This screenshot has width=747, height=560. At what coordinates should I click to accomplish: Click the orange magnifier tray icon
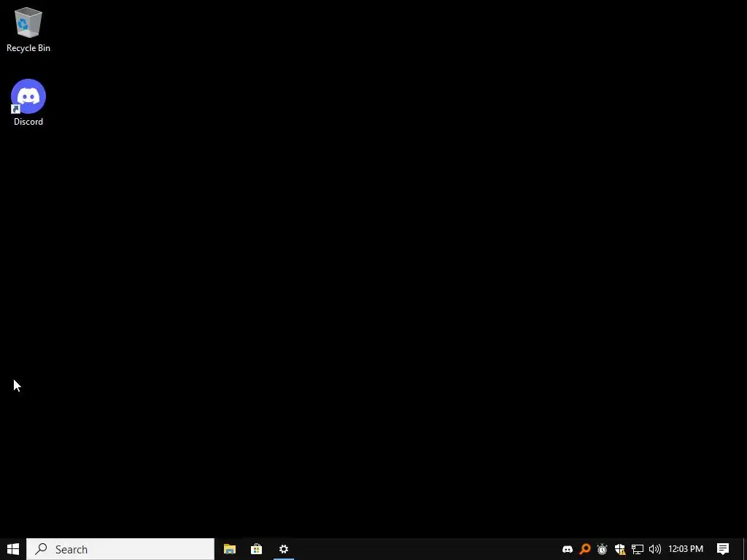pyautogui.click(x=584, y=549)
